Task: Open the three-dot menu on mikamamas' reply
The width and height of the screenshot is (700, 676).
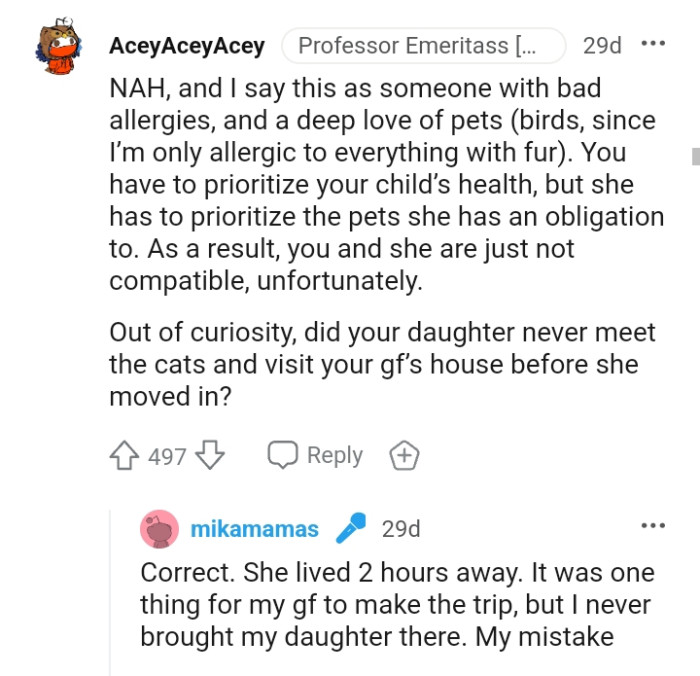Action: coord(652,526)
